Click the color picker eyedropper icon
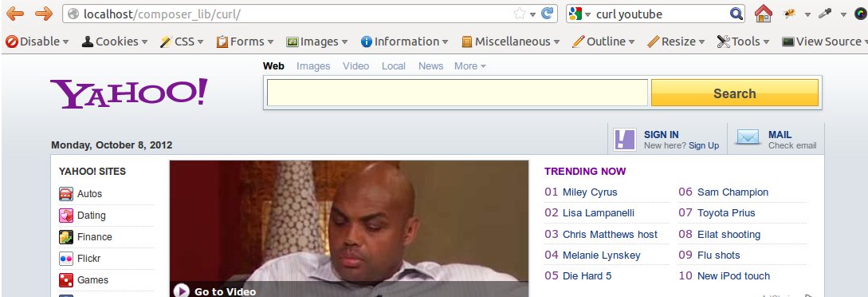Screen dimensions: 868x297 click(826, 14)
